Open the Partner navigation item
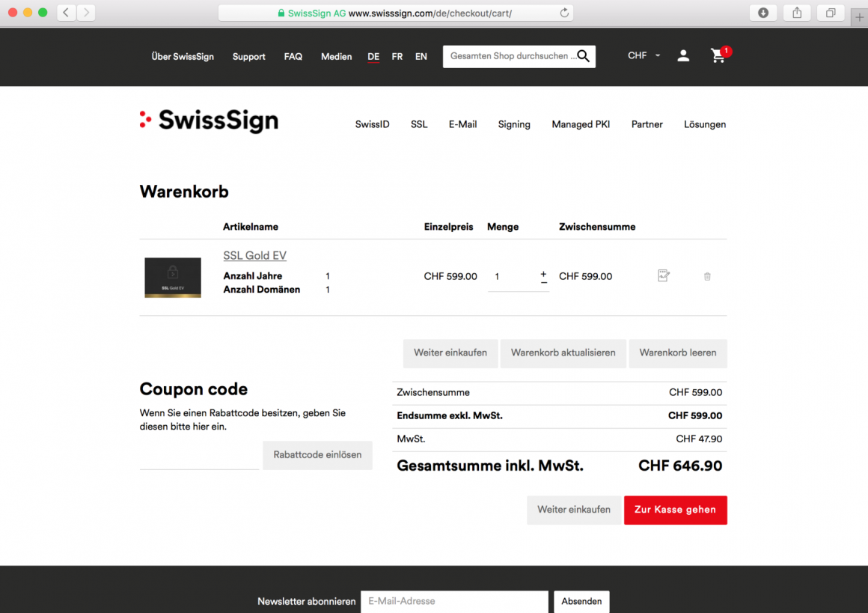The width and height of the screenshot is (868, 613). pyautogui.click(x=647, y=124)
